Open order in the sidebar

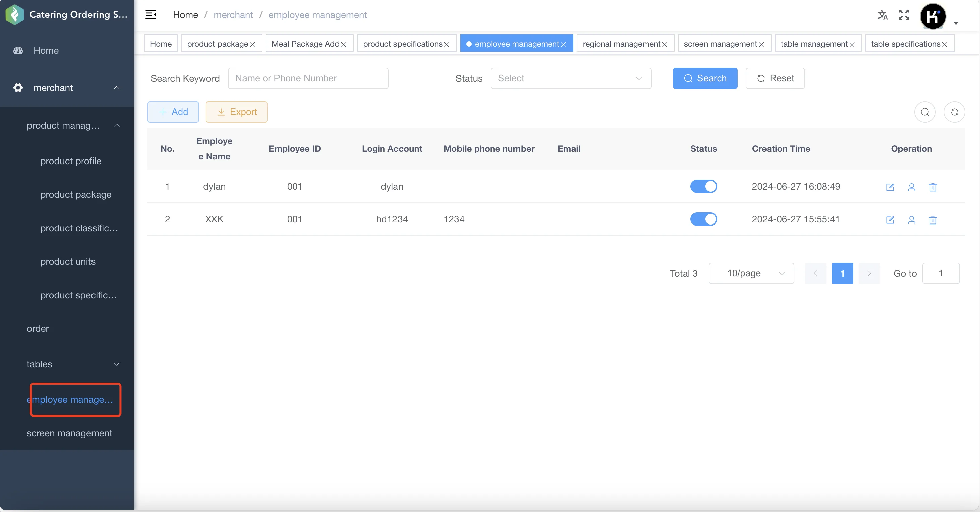38,328
